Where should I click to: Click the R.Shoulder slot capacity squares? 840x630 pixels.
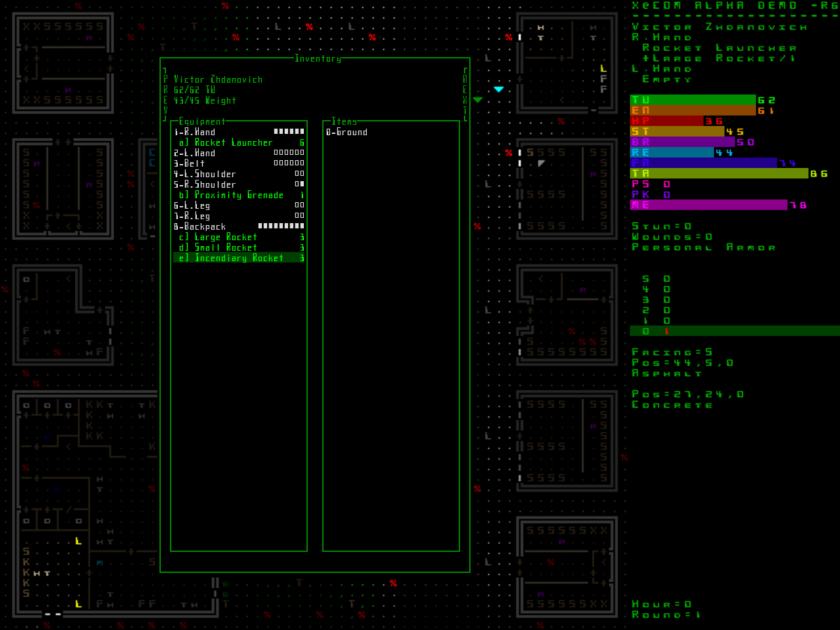pos(299,184)
